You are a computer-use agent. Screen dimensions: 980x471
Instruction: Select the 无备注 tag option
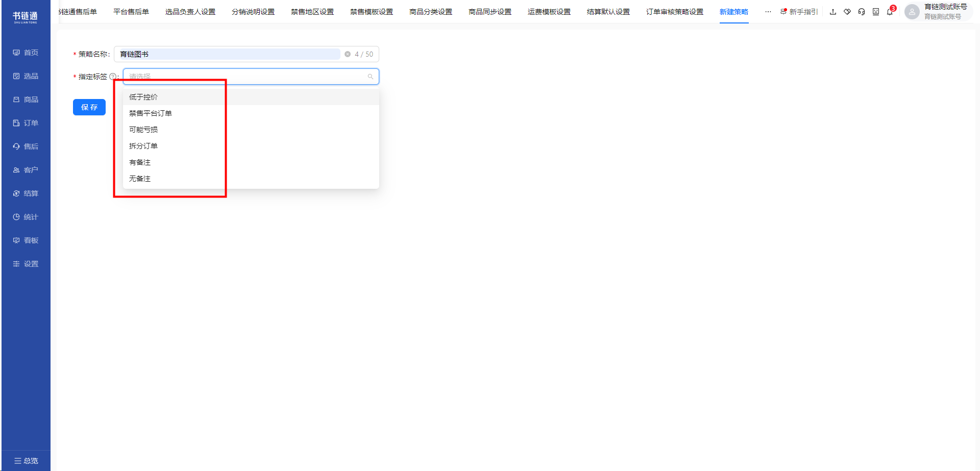(x=251, y=179)
